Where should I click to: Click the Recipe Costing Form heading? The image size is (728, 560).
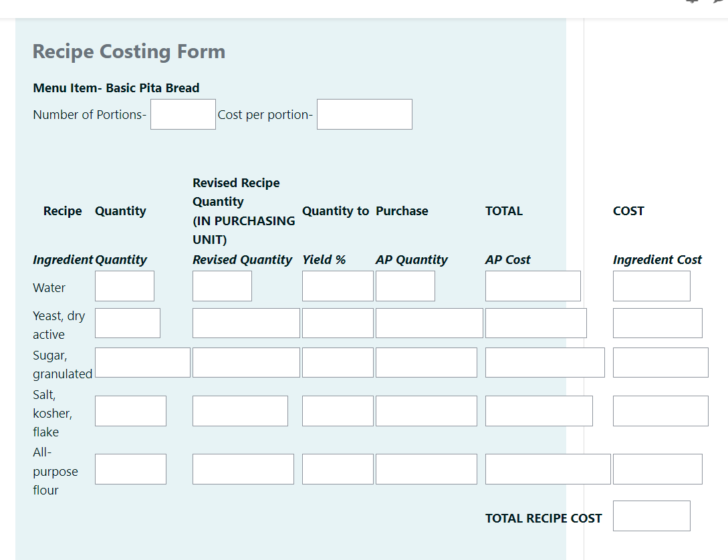pos(128,51)
